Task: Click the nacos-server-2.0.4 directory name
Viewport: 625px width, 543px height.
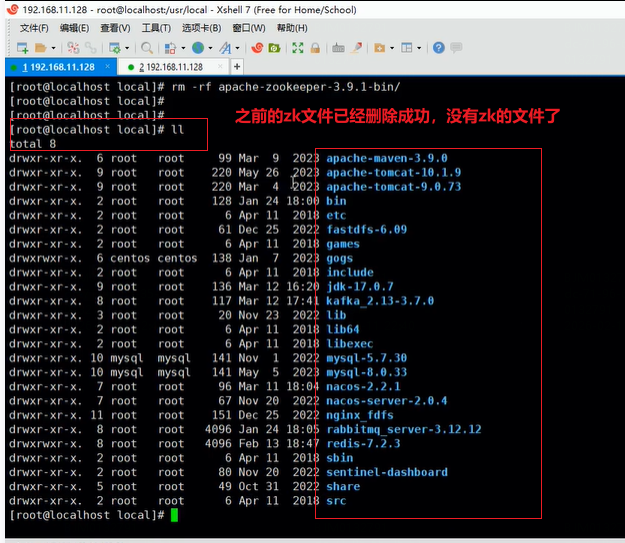Action: coord(387,401)
